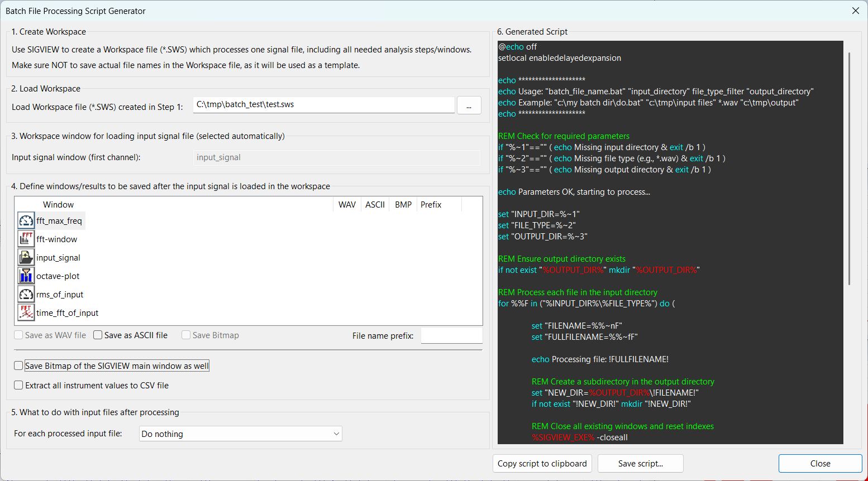Browse for workspace file with ... button
Screen dimensions: 868x481
click(x=469, y=105)
